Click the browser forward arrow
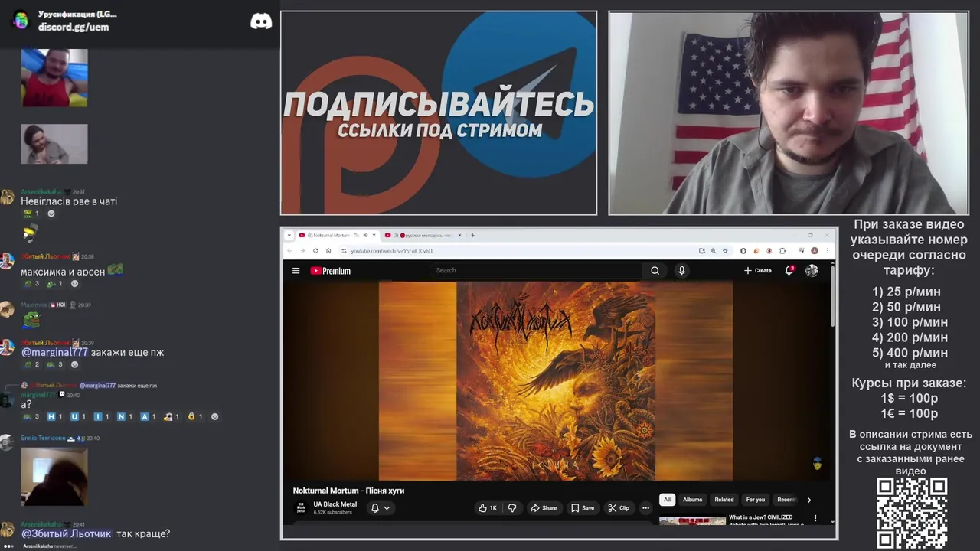Viewport: 980px width, 551px height. coord(302,250)
